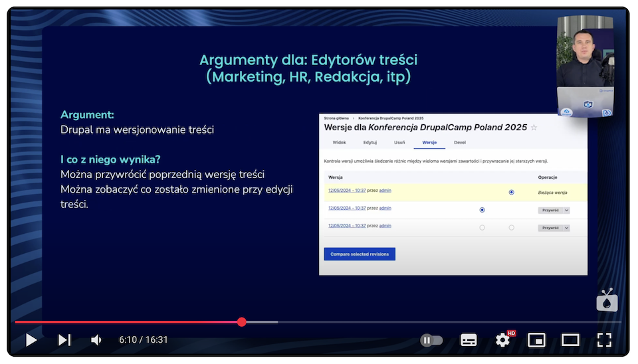The image size is (638, 364).
Task: Click the 6:10 / 16:31 time display
Action: click(144, 340)
